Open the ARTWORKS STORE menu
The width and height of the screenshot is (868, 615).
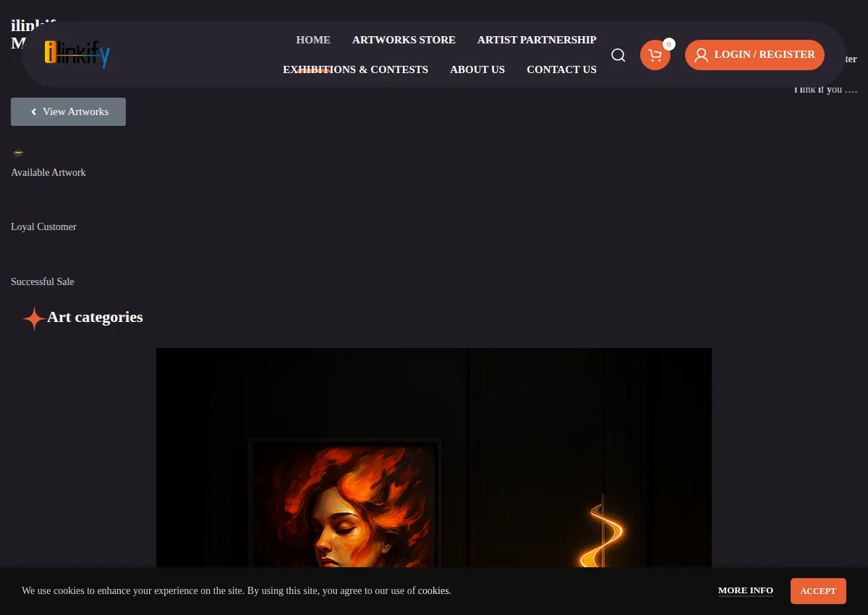[404, 40]
